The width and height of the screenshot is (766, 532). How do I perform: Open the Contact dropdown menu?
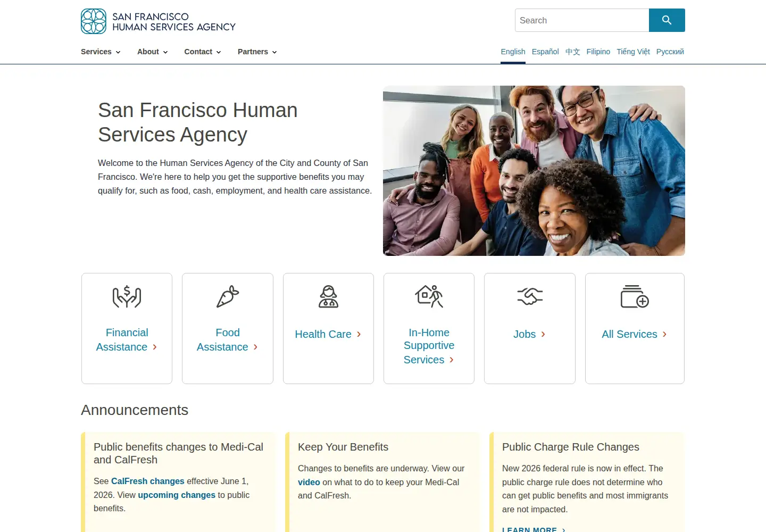pos(203,52)
